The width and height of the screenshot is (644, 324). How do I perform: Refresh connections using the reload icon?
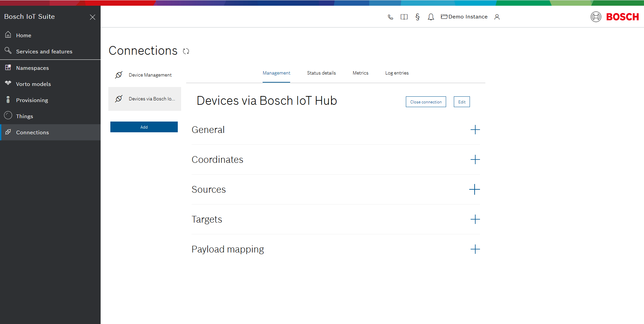point(186,51)
